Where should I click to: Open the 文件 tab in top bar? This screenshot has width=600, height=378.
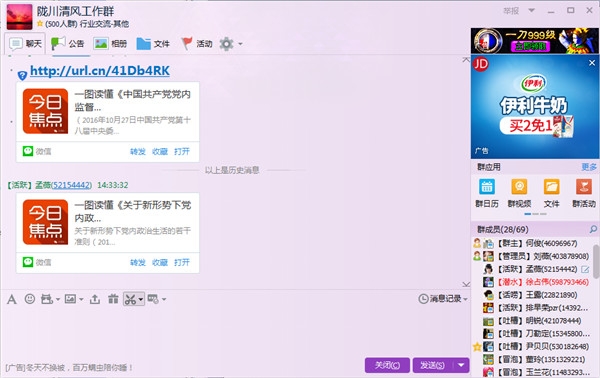[153, 43]
